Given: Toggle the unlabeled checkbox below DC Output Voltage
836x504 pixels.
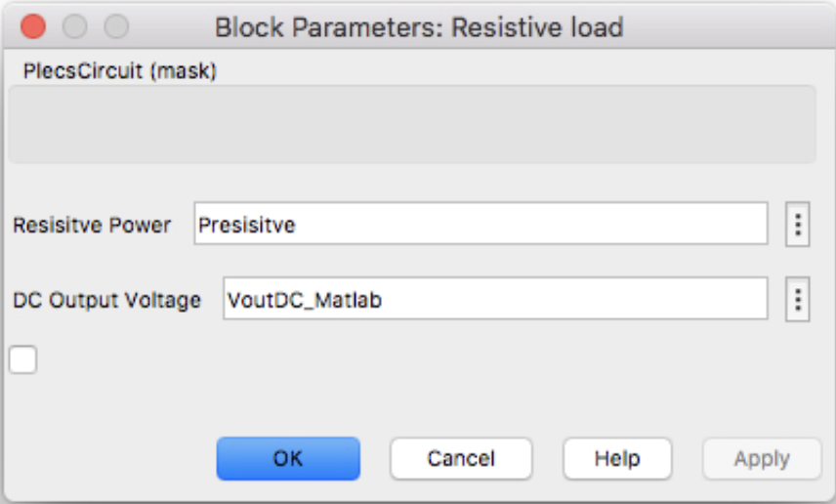Looking at the screenshot, I should coord(23,359).
